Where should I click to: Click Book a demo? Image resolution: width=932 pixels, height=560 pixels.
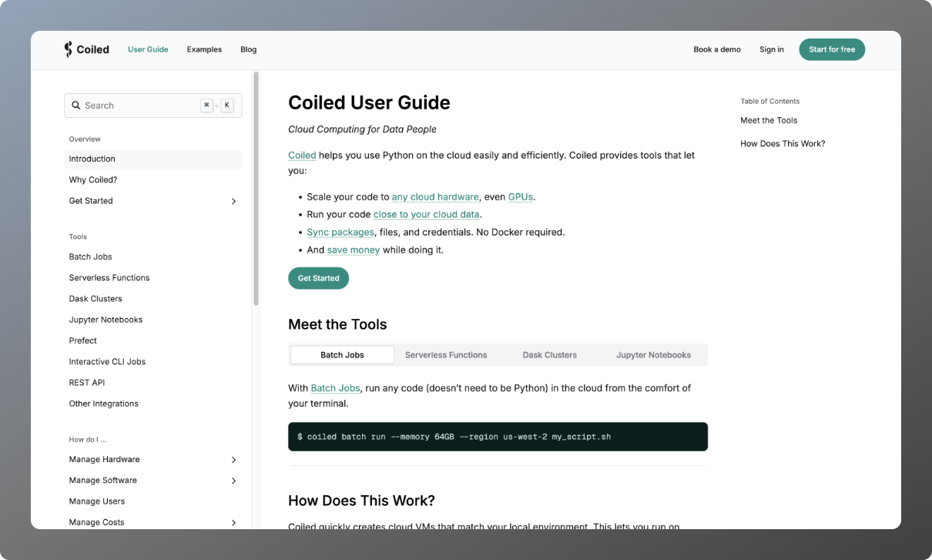click(717, 49)
